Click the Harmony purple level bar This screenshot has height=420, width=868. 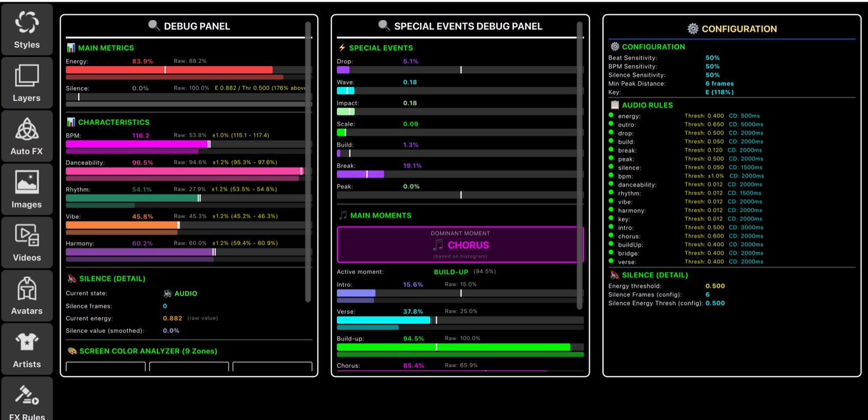[189, 252]
